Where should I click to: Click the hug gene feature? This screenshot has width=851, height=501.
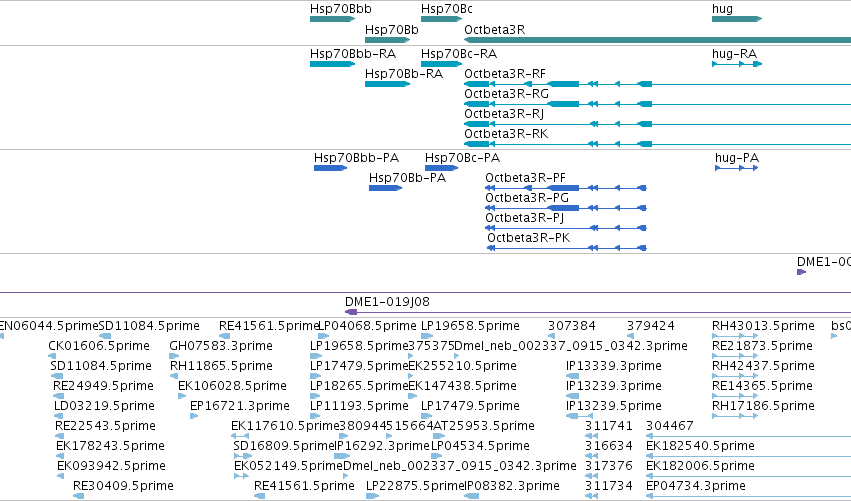tap(737, 19)
